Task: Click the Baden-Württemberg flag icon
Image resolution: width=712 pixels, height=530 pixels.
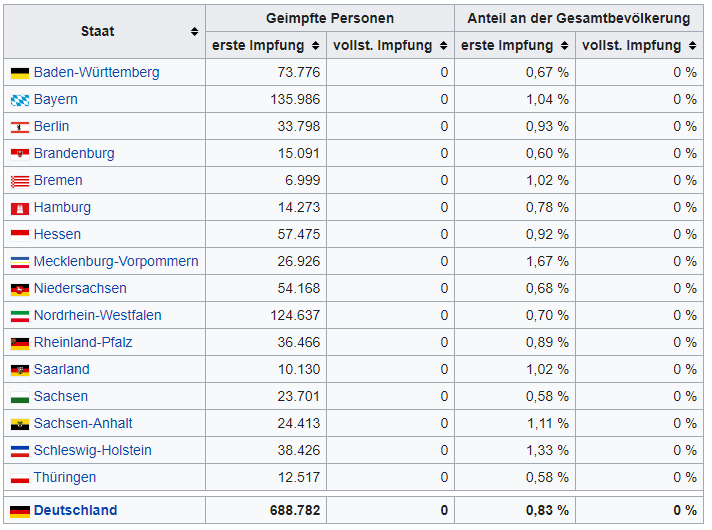Action: click(20, 73)
